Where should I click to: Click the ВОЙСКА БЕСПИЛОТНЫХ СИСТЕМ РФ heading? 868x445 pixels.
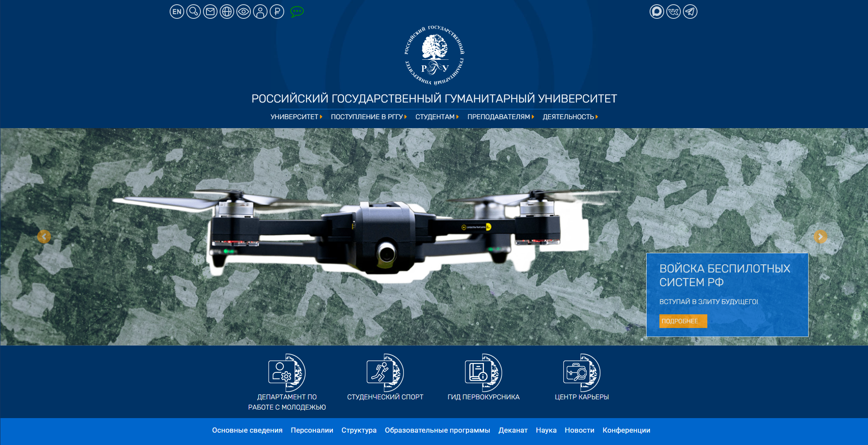click(x=725, y=275)
